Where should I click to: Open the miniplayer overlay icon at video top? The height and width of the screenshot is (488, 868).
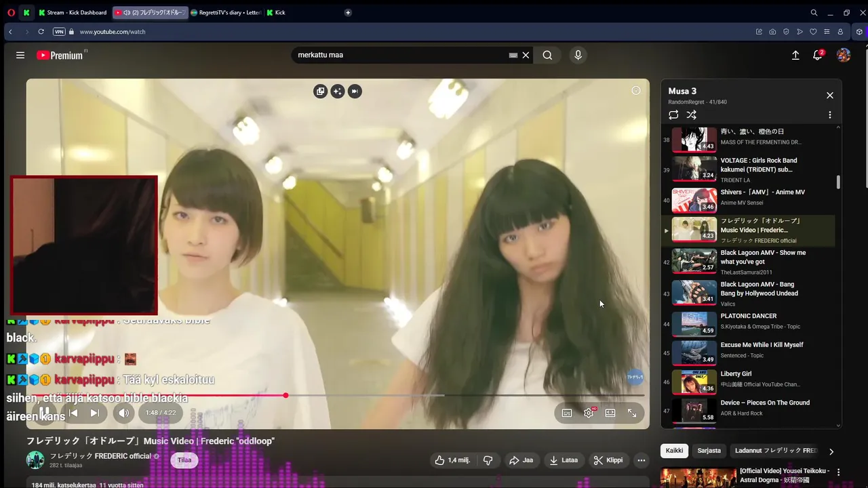(x=321, y=91)
